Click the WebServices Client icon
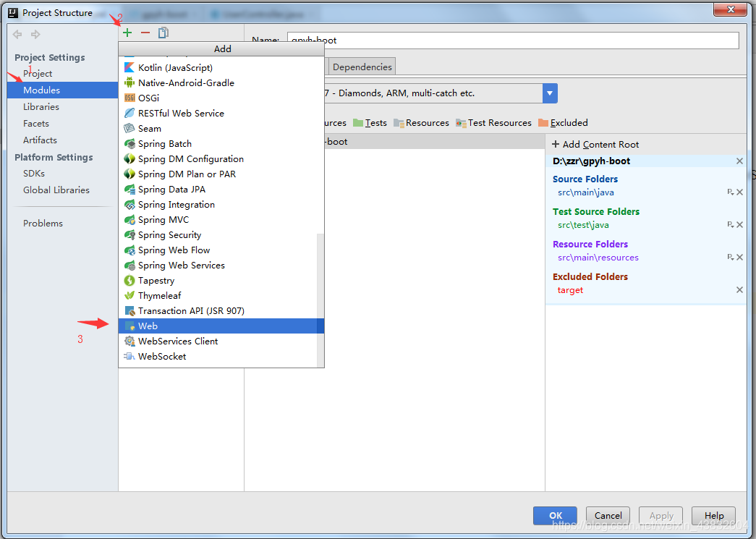 click(129, 341)
